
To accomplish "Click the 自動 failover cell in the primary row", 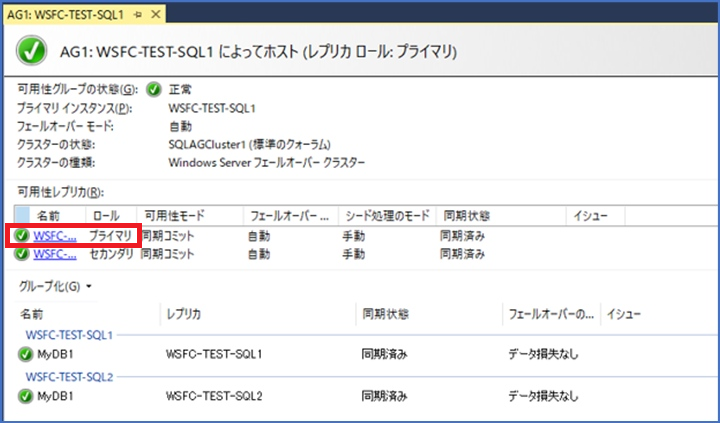I will [x=259, y=236].
